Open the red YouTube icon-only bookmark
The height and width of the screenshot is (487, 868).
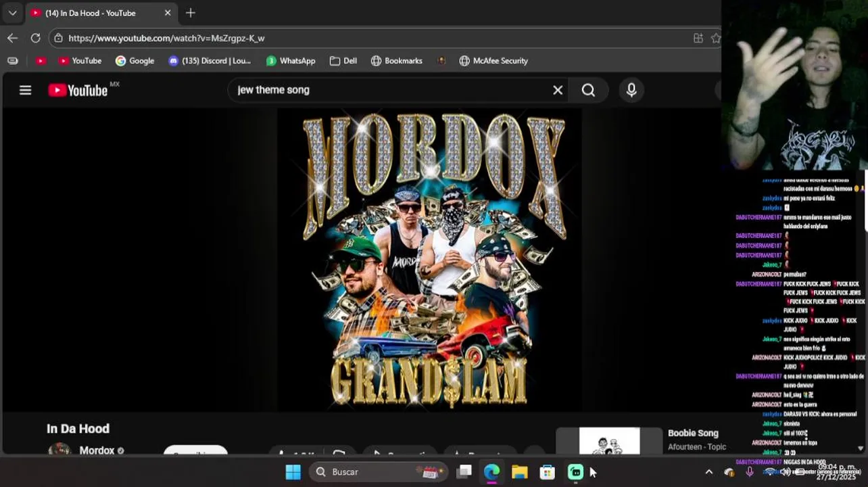pyautogui.click(x=41, y=61)
